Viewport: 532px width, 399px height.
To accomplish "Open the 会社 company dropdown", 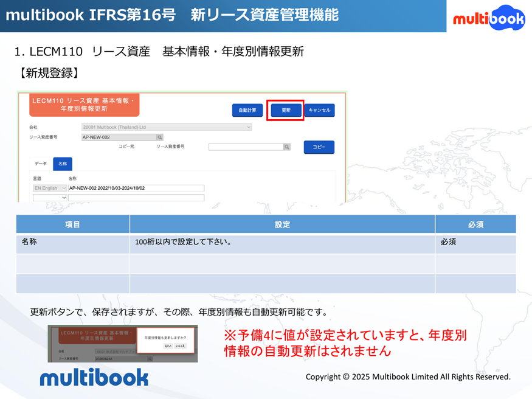I will pos(167,127).
